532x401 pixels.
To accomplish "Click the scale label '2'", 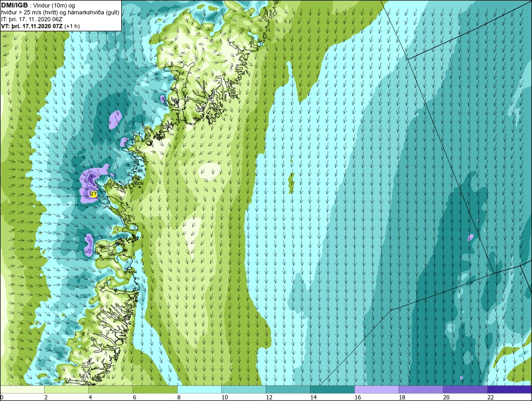I will [46, 398].
